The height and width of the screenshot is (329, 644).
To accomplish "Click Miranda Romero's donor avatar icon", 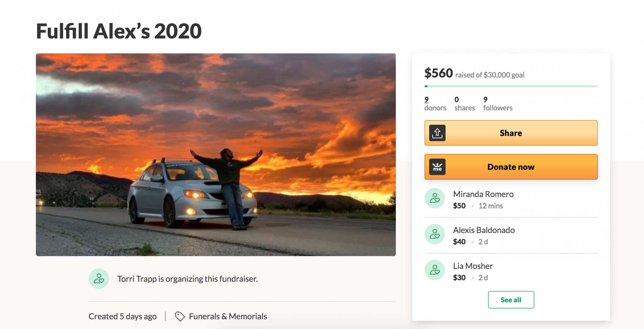I will 435,198.
